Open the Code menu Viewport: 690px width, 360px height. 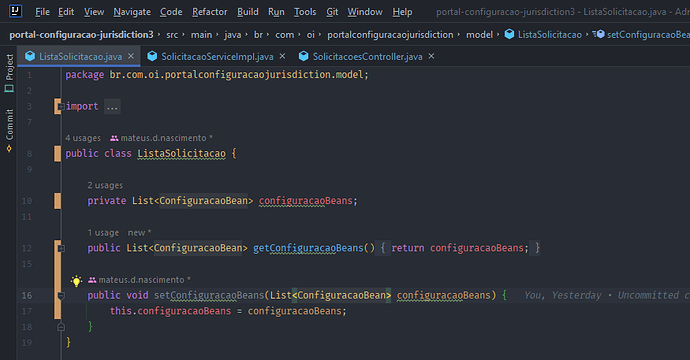(x=171, y=12)
